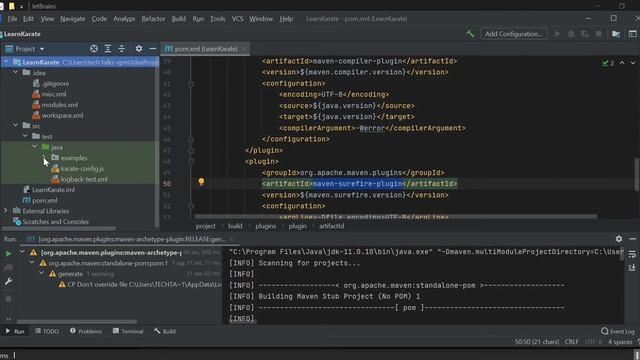
Task: Click the Debug bug icon in top toolbar
Action: (571, 34)
